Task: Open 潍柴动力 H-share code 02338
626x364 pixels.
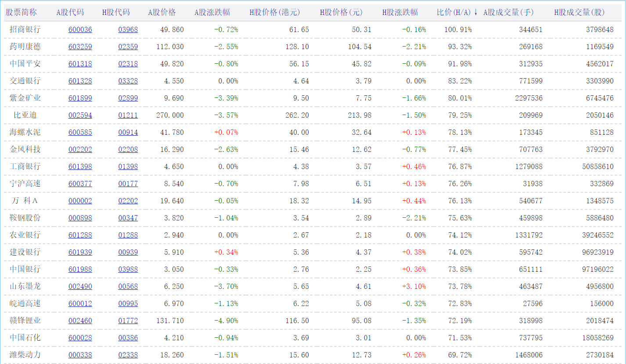Action: pos(128,355)
